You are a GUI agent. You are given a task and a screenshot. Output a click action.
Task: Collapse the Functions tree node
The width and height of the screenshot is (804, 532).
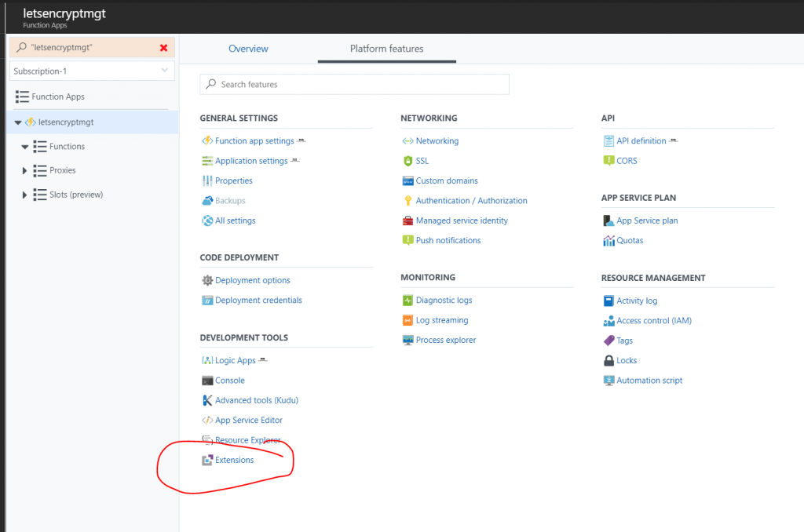[25, 147]
